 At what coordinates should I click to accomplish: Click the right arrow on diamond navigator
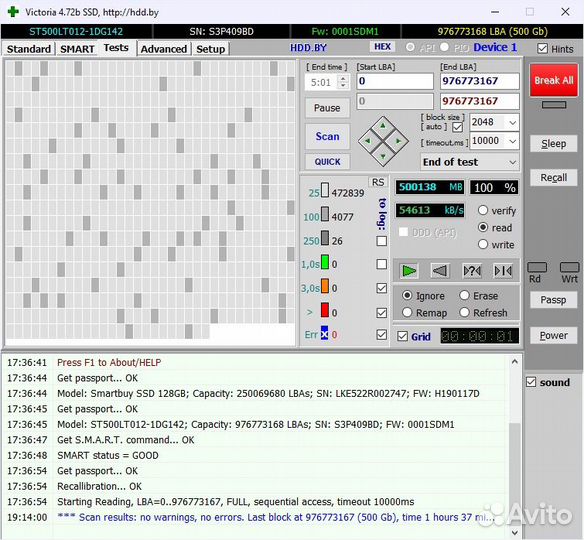pyautogui.click(x=398, y=141)
